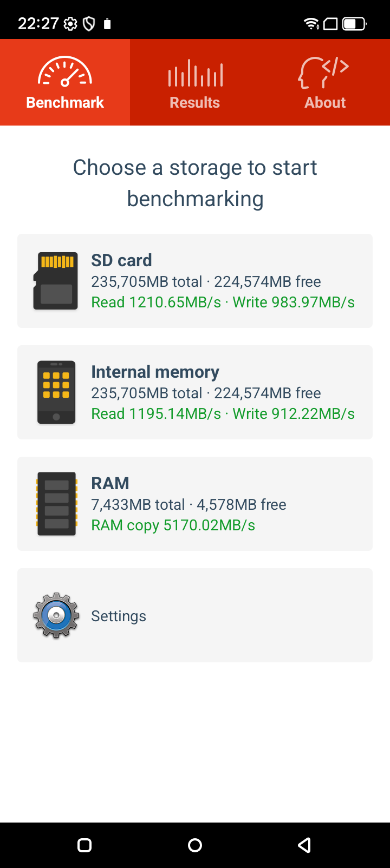This screenshot has height=868, width=390.
Task: Tap the Settings gear icon
Action: tap(56, 615)
